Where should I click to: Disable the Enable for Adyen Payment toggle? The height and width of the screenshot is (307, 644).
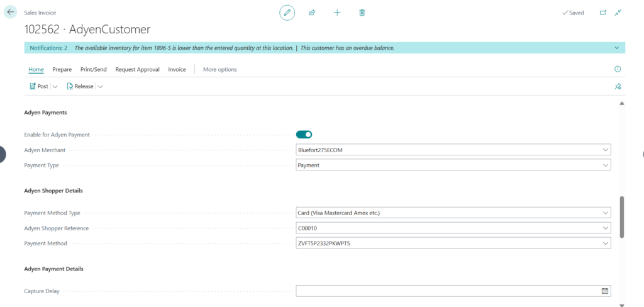coord(304,134)
